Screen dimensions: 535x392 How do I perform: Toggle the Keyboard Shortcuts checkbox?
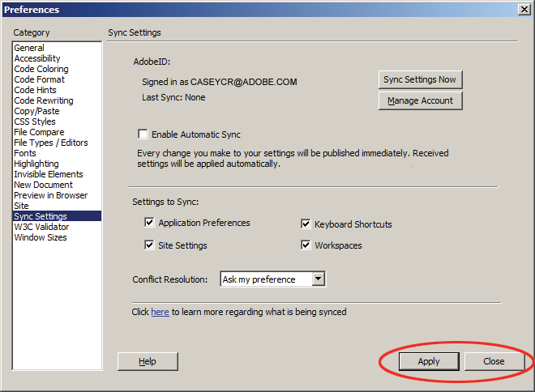tap(306, 224)
